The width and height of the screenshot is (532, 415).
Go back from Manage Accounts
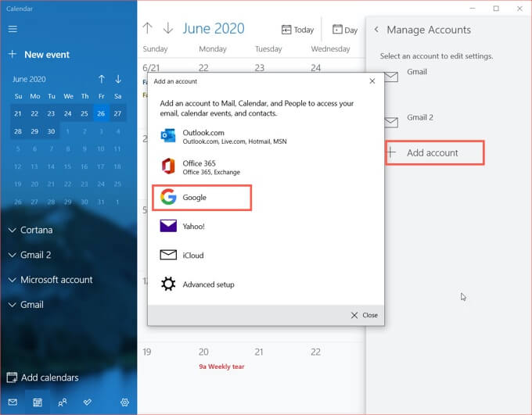pos(376,30)
